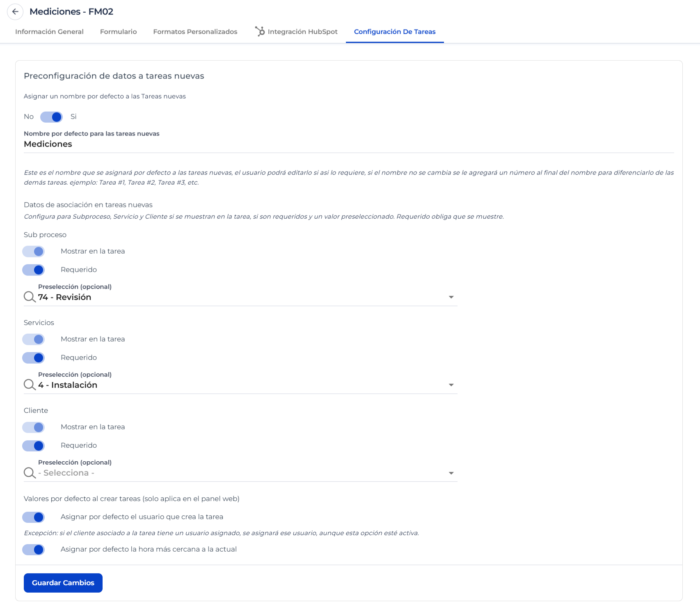Click Preconfiguración de datos a tareas nuevas heading
This screenshot has width=700, height=607.
[x=114, y=76]
